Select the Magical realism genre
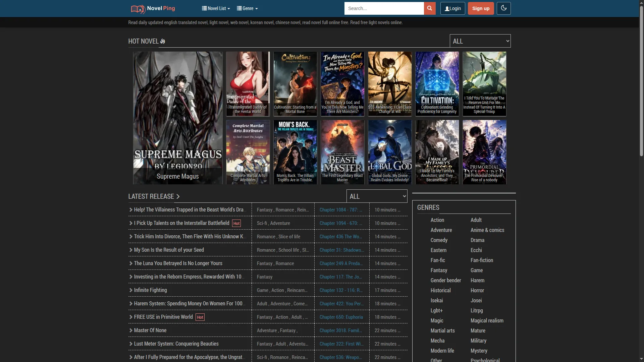The width and height of the screenshot is (644, 362). click(x=487, y=320)
